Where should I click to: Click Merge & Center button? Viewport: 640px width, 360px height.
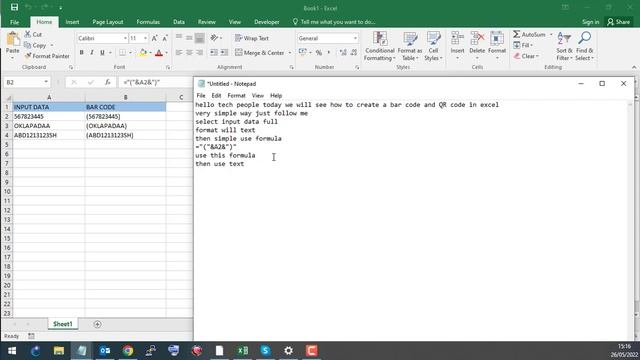coord(260,53)
